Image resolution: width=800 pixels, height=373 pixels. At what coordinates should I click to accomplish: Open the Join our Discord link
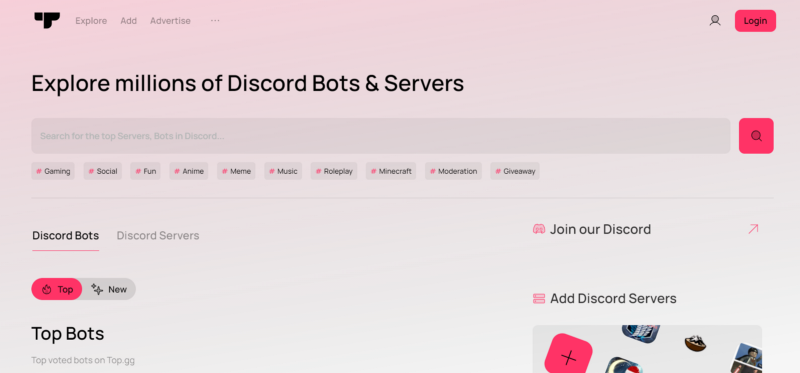(600, 229)
